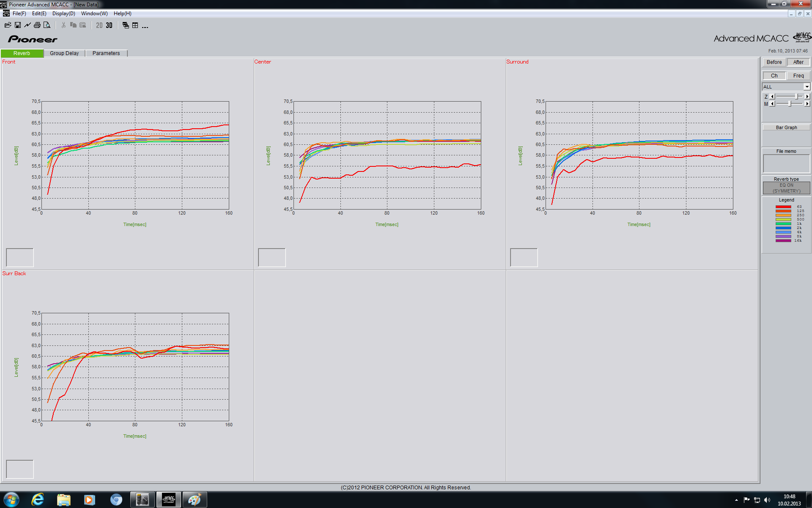812x508 pixels.
Task: Click the printer icon in toolbar
Action: [x=37, y=25]
